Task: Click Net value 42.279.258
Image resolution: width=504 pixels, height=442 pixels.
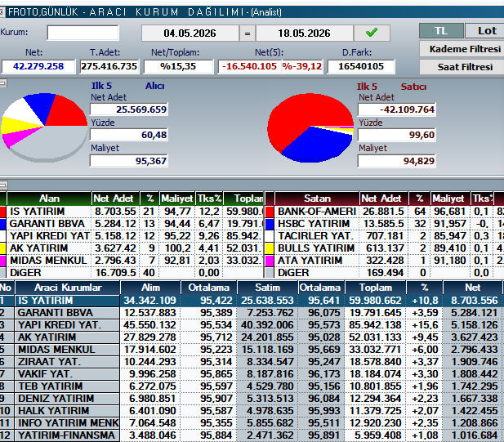Action: coord(38,66)
